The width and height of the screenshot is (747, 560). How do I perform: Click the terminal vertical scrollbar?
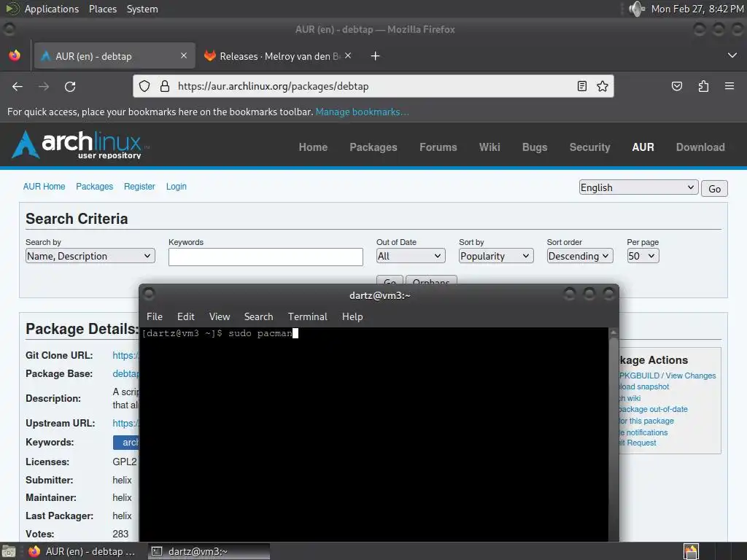tap(614, 435)
